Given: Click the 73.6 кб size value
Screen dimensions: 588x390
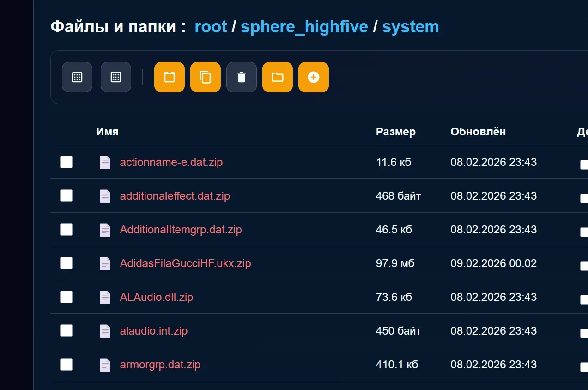Looking at the screenshot, I should click(394, 297).
